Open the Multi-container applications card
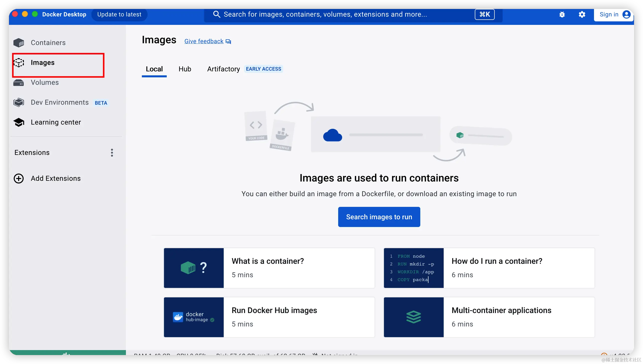 [489, 317]
